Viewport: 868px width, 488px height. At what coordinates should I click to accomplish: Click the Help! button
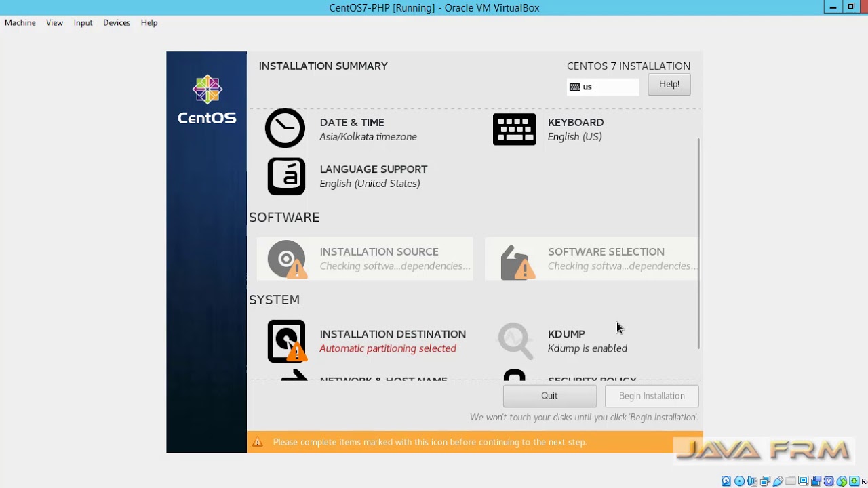(x=669, y=84)
